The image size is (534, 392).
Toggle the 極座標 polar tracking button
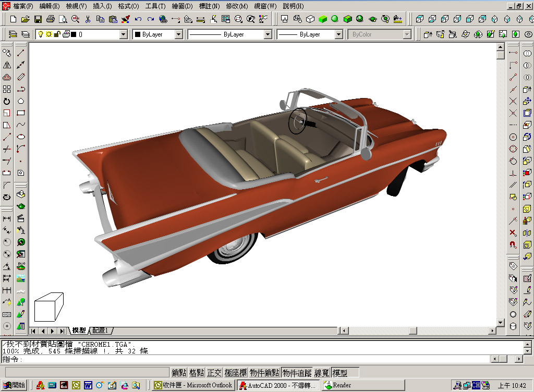[236, 373]
